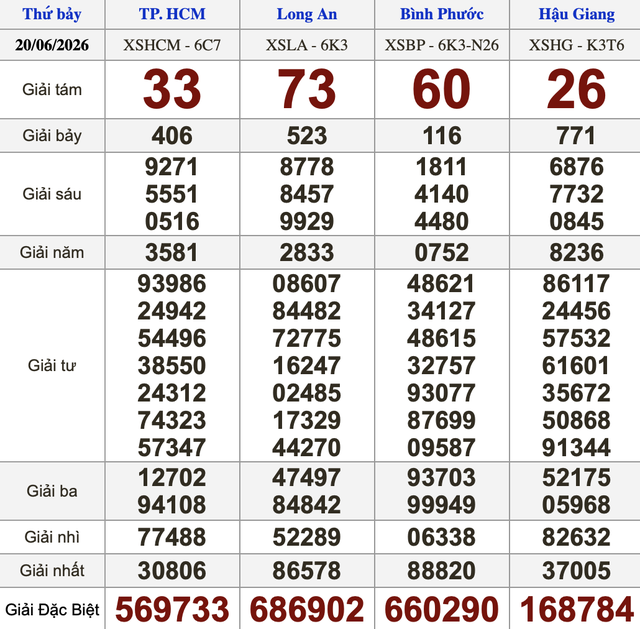Click the number 57347 in Giải tư
This screenshot has width=640, height=629.
(x=172, y=448)
